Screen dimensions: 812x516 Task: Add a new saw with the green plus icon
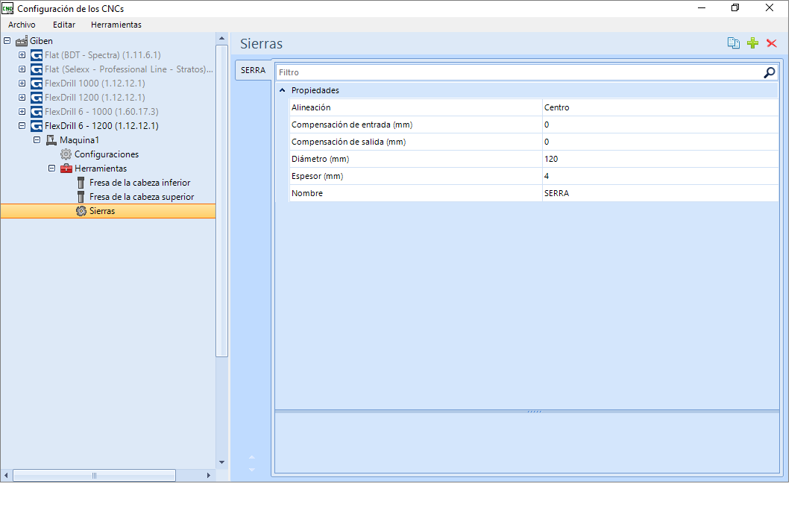(x=753, y=43)
